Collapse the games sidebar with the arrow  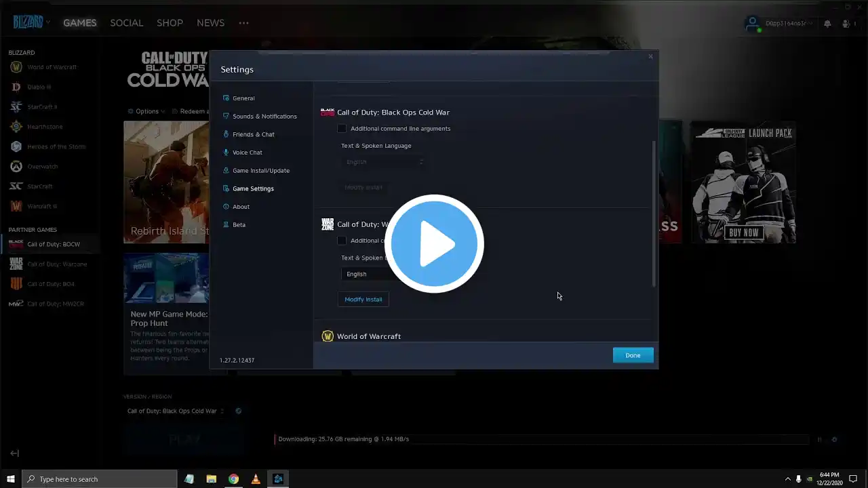pos(14,453)
